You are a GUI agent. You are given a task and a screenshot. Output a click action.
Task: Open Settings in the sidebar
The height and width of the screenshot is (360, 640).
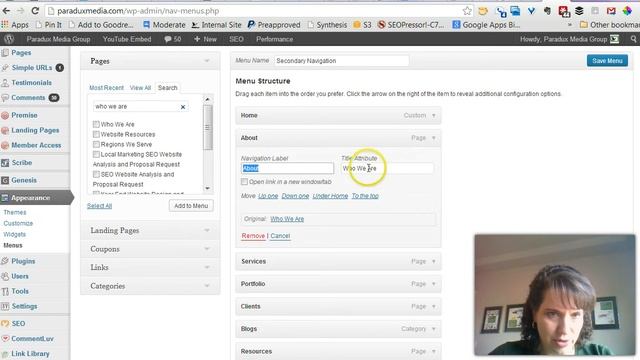coord(24,307)
